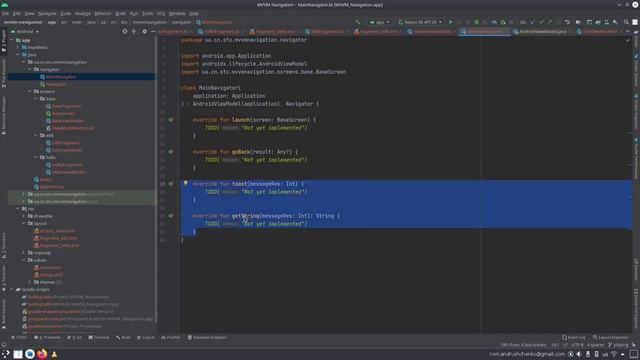
Task: Click the volume speaker icon in system tray
Action: click(579, 354)
